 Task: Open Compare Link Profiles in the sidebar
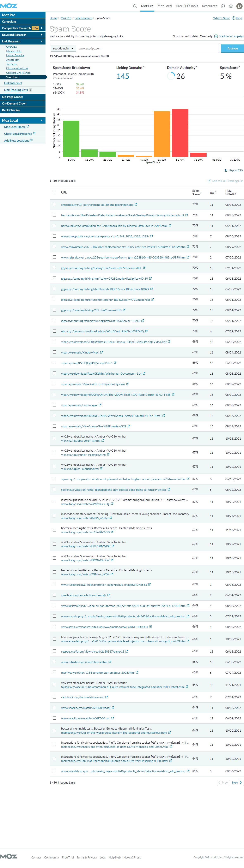click(x=18, y=73)
